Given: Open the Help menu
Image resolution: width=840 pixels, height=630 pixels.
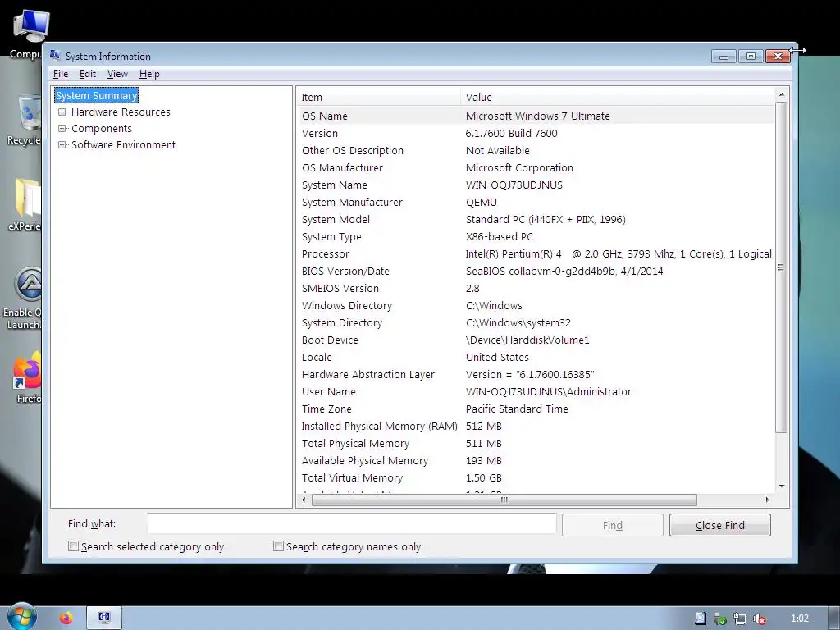Looking at the screenshot, I should tap(149, 74).
